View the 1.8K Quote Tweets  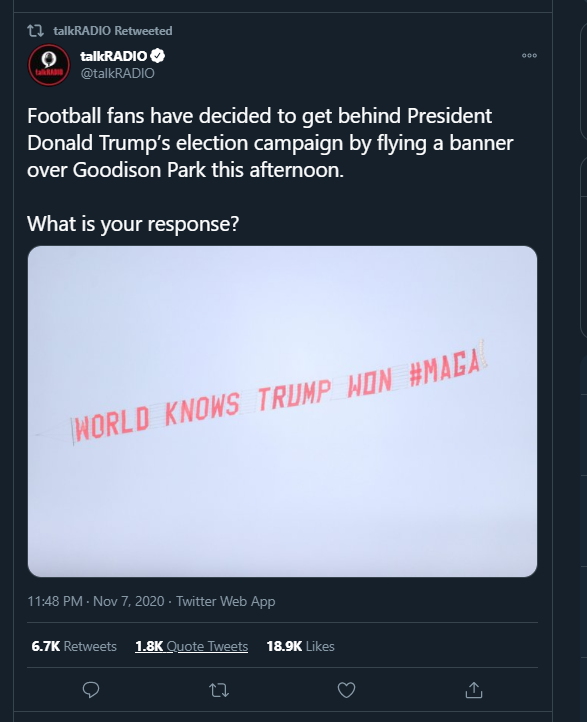point(192,646)
